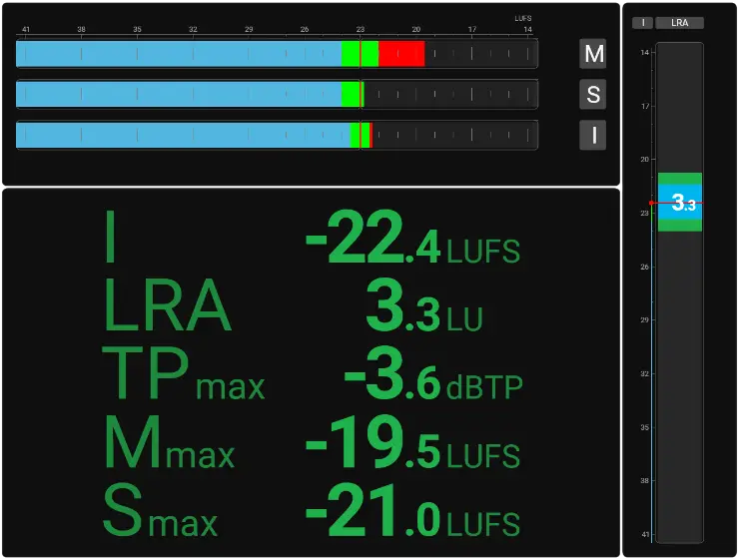Click the Mmax label
This screenshot has height=560, width=739.
coord(169,446)
